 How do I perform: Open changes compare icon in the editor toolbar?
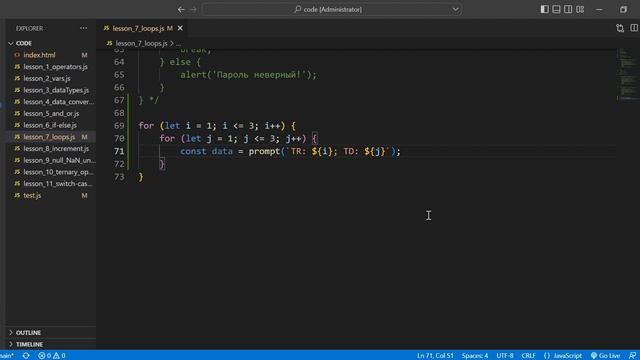620,28
